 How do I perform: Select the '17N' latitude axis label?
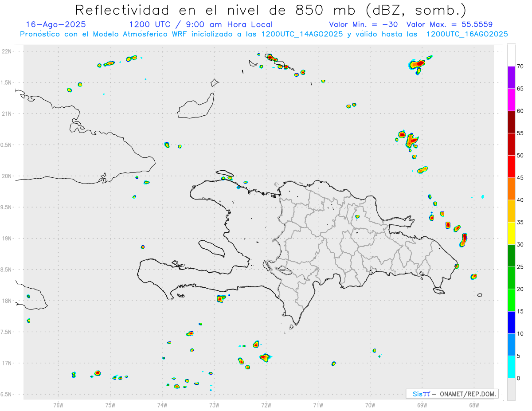[x=7, y=363]
